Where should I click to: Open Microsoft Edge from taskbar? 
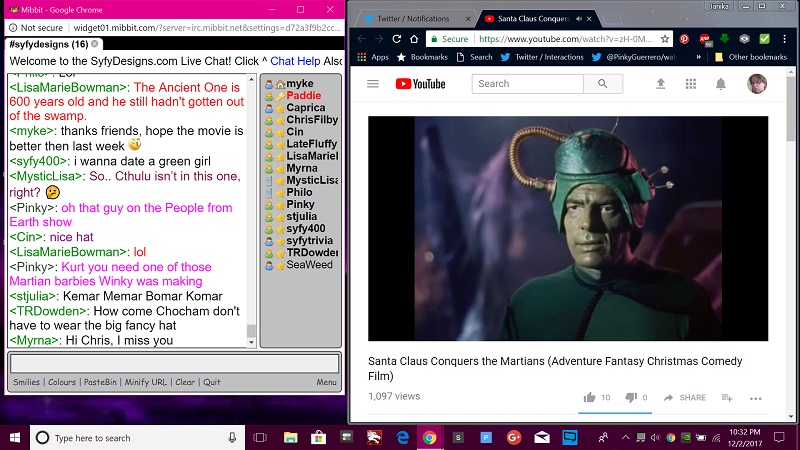click(403, 437)
